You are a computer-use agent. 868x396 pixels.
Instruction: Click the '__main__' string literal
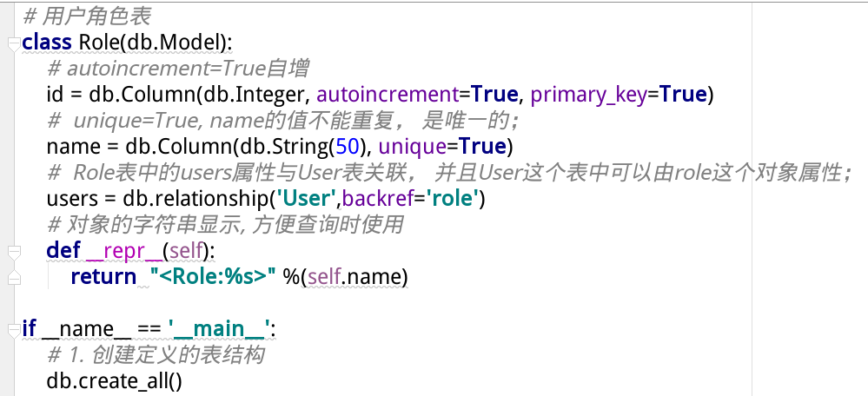pos(219,329)
